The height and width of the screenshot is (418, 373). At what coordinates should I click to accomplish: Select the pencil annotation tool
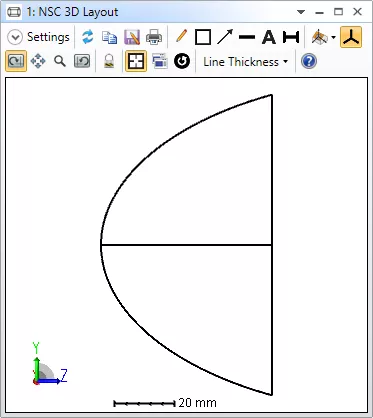pos(181,36)
